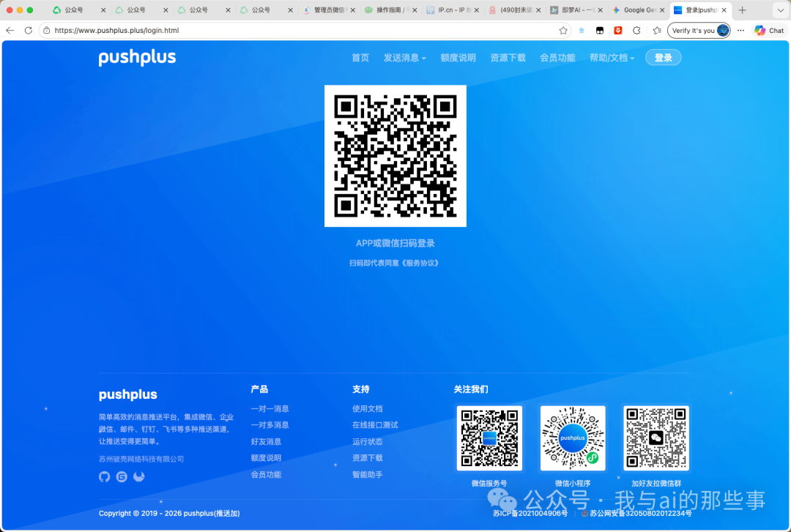The height and width of the screenshot is (532, 791).
Task: Close the 即梦AI tab
Action: pos(601,10)
